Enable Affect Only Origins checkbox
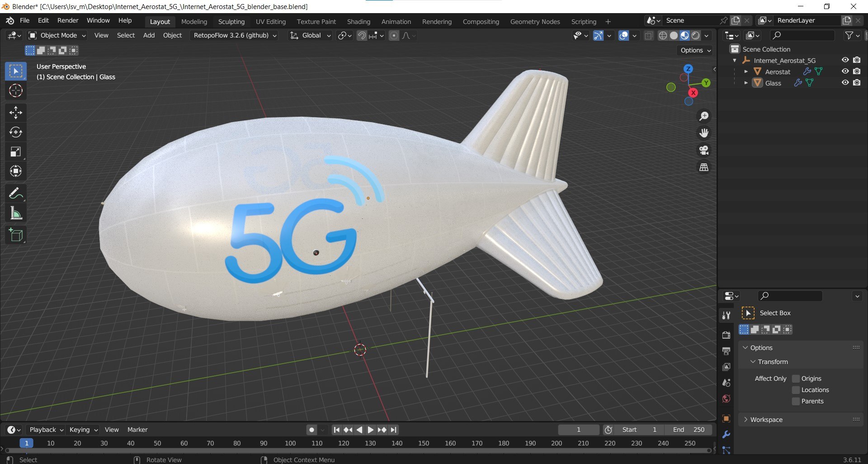The width and height of the screenshot is (868, 464). [796, 379]
